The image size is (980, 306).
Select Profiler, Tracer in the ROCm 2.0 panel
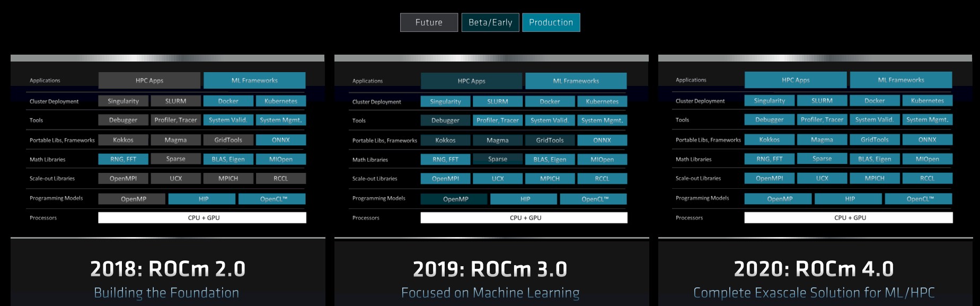click(175, 120)
